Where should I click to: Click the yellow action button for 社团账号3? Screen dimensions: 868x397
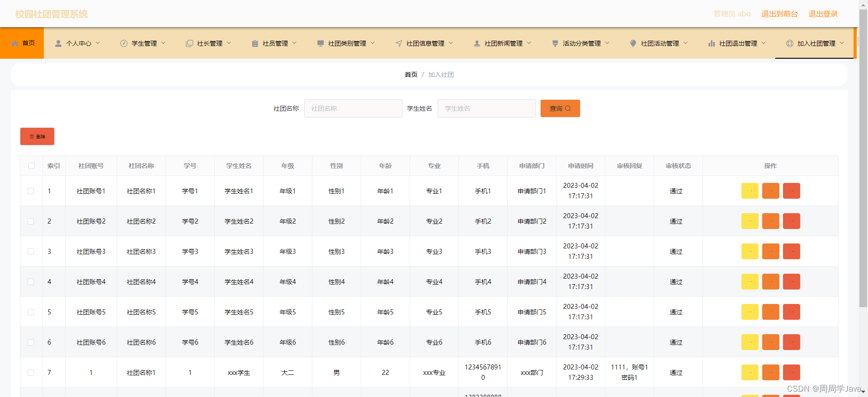[750, 252]
